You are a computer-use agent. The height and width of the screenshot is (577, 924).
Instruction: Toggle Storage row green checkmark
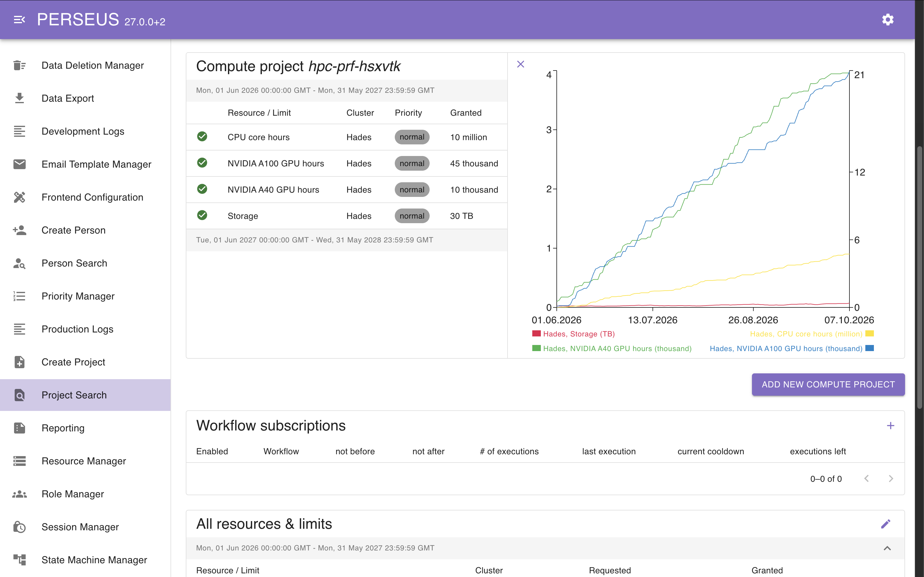[202, 215]
